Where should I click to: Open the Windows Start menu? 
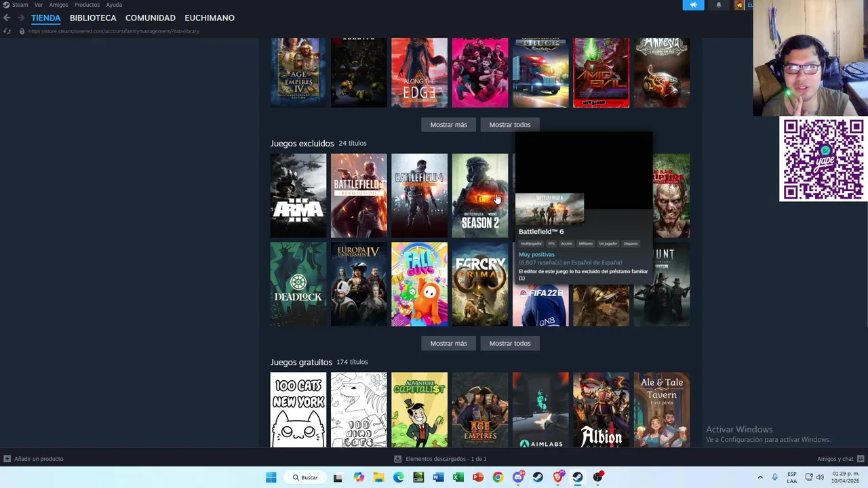coord(271,477)
